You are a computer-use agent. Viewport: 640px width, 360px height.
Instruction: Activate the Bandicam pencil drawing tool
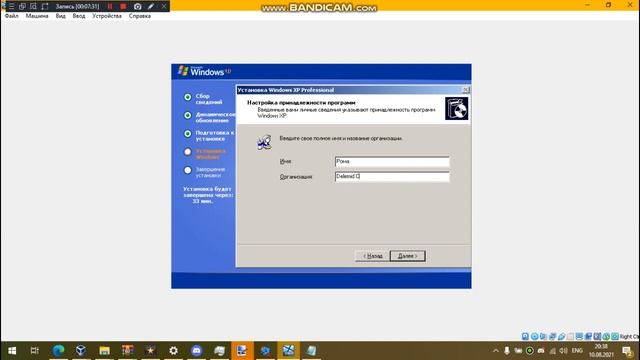[151, 7]
